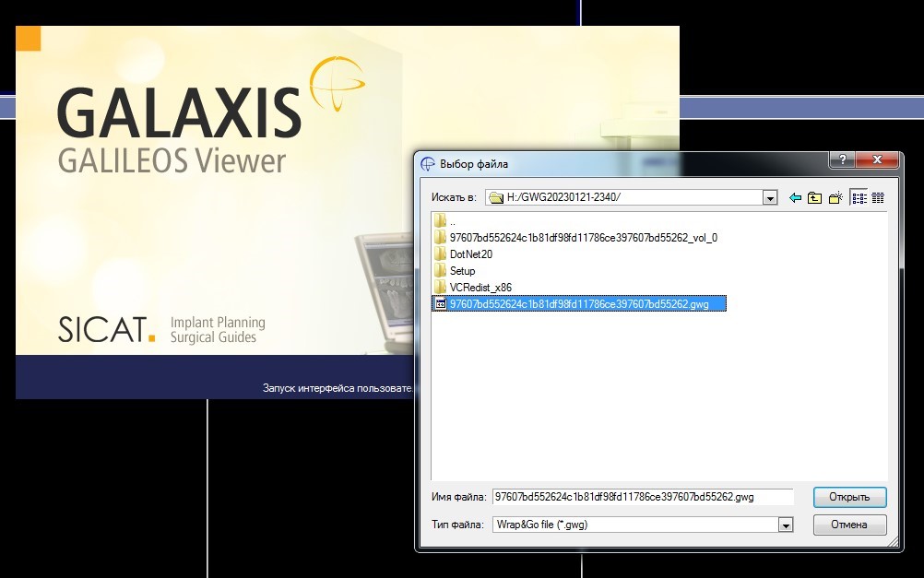The image size is (924, 578).
Task: Switch to List view mode
Action: (859, 198)
